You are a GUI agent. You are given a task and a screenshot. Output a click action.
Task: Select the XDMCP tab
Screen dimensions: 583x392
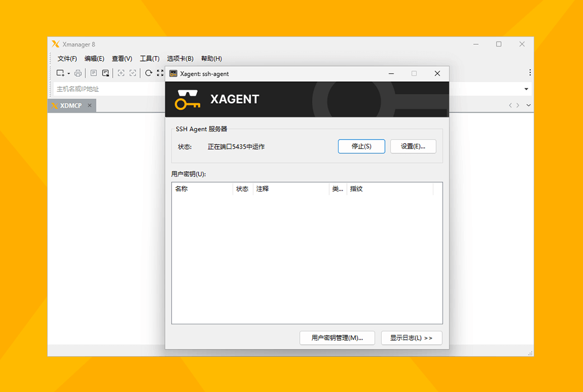(x=71, y=105)
